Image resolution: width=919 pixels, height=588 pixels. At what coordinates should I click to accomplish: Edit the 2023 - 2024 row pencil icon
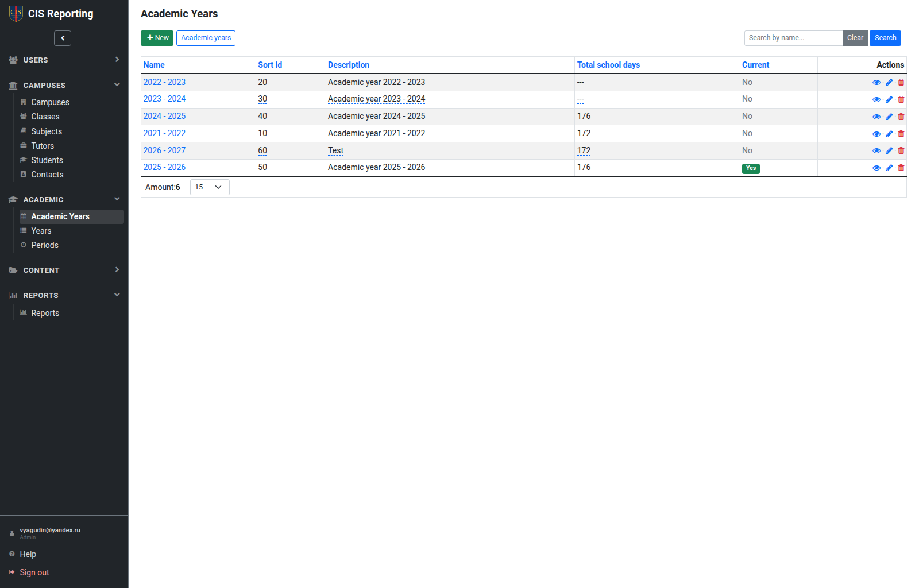(x=889, y=100)
